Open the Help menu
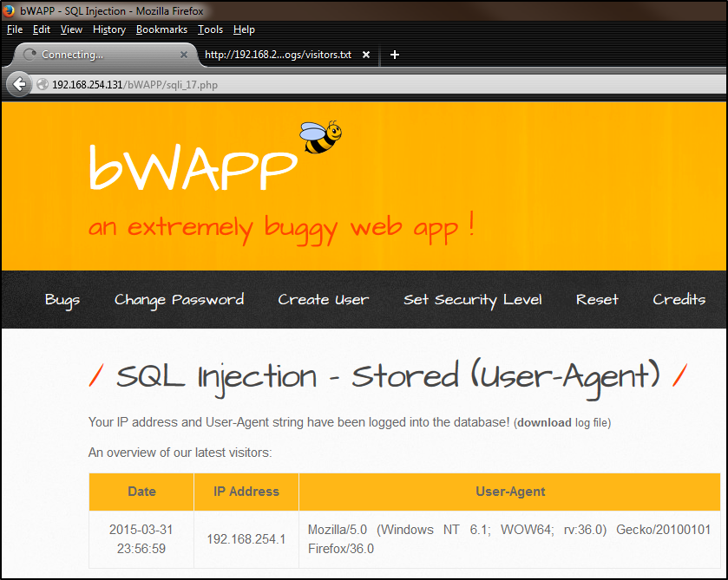 pos(244,29)
